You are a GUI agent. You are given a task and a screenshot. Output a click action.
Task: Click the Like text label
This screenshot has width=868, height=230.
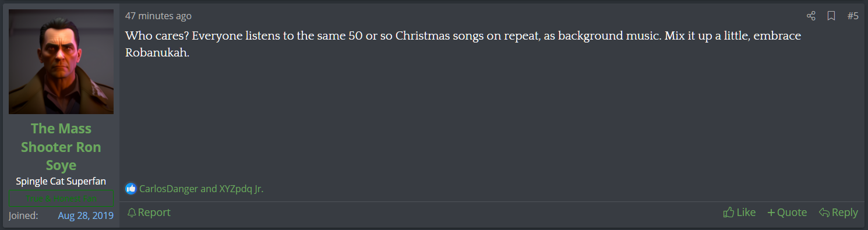point(746,213)
